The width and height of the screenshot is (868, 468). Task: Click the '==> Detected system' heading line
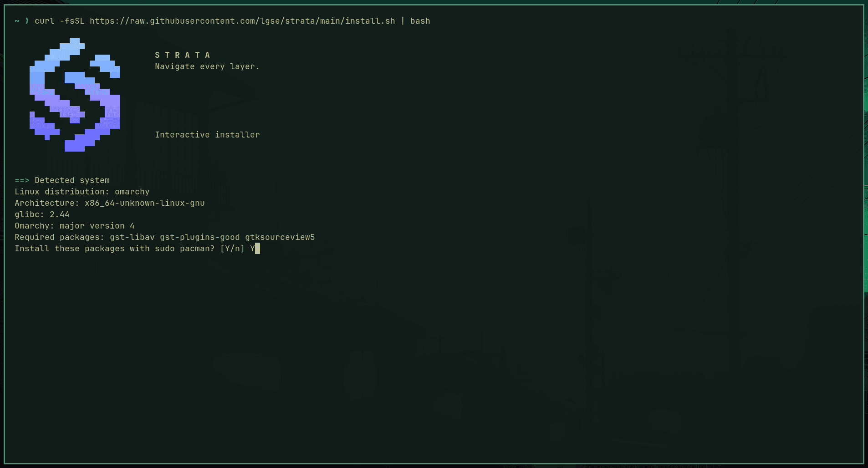pos(62,180)
